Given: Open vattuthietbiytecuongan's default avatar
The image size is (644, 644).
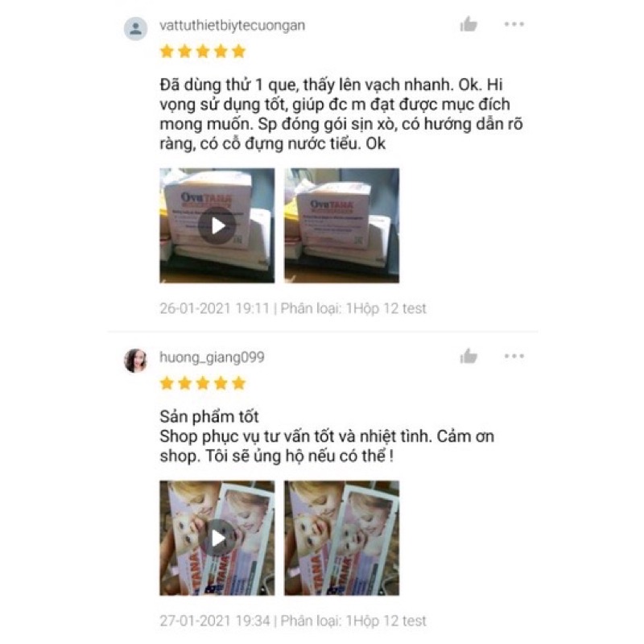Looking at the screenshot, I should (135, 29).
